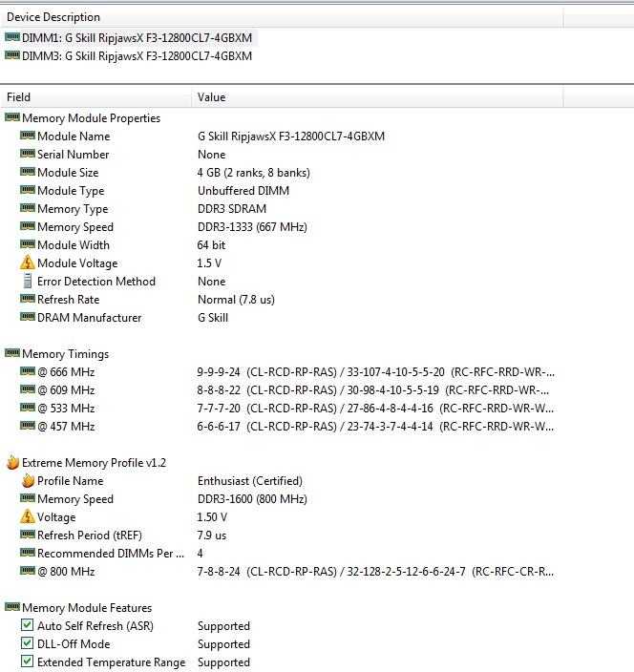Click the @ 609 MHz row icon
The height and width of the screenshot is (672, 634).
[x=28, y=389]
